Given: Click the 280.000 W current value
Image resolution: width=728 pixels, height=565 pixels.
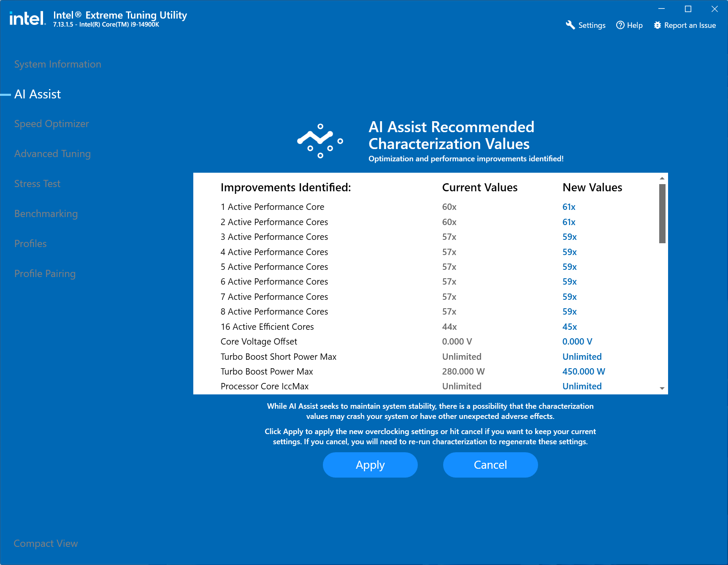Looking at the screenshot, I should pyautogui.click(x=463, y=372).
